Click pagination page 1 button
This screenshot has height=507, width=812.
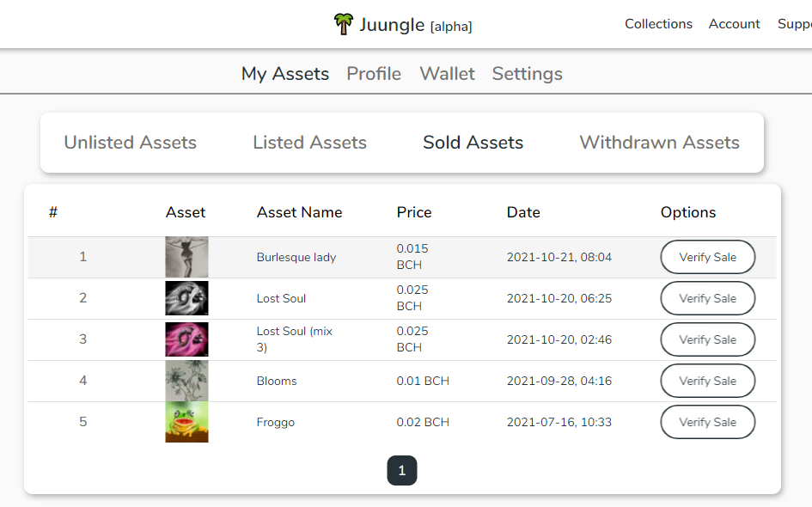[402, 470]
